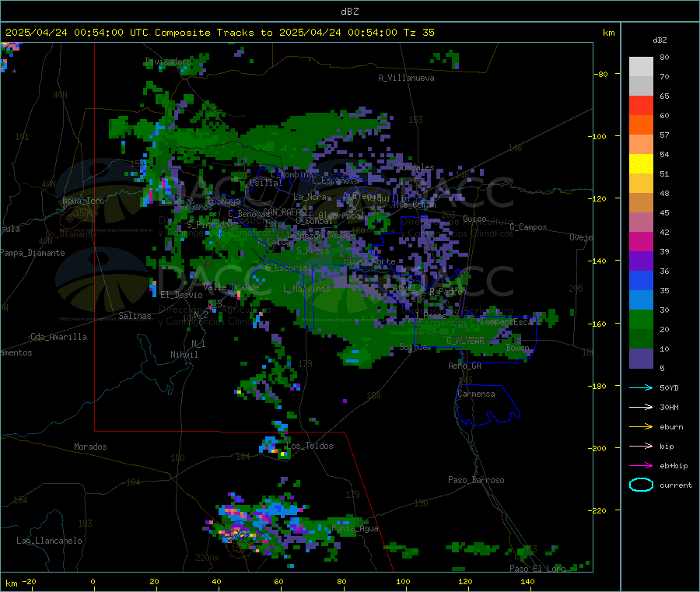Click the white 30HM arrow legend symbol
Viewport: 700px width, 592px height.
(641, 407)
